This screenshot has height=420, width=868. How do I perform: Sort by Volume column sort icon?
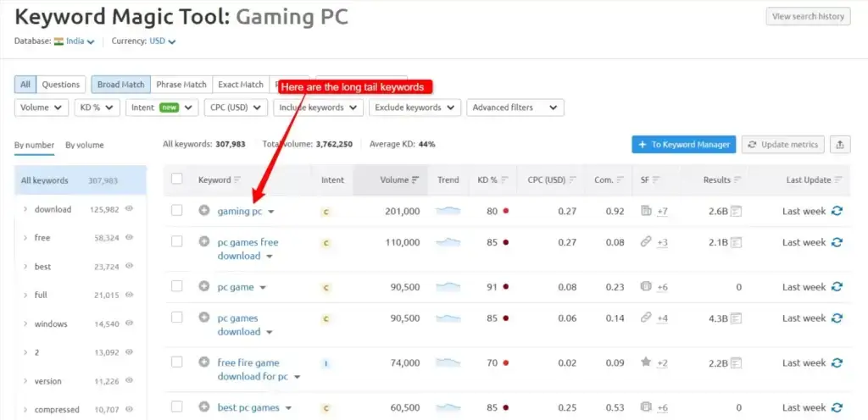[x=415, y=180]
